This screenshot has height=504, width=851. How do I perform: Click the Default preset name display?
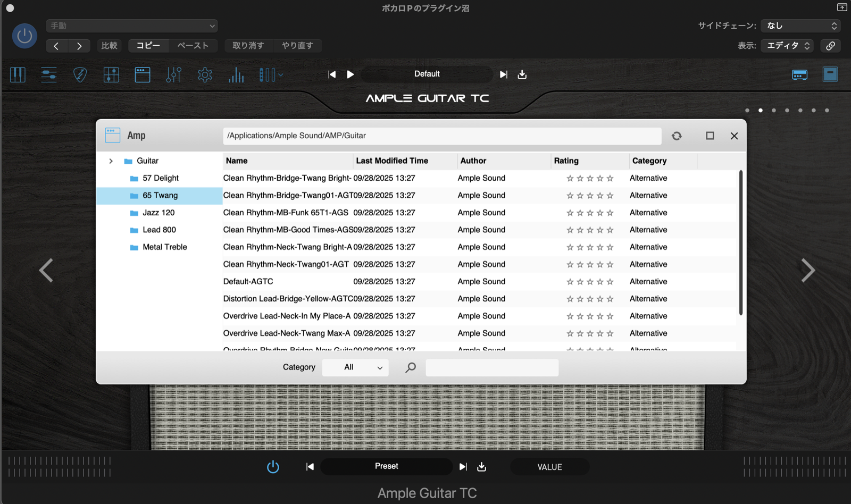point(427,74)
